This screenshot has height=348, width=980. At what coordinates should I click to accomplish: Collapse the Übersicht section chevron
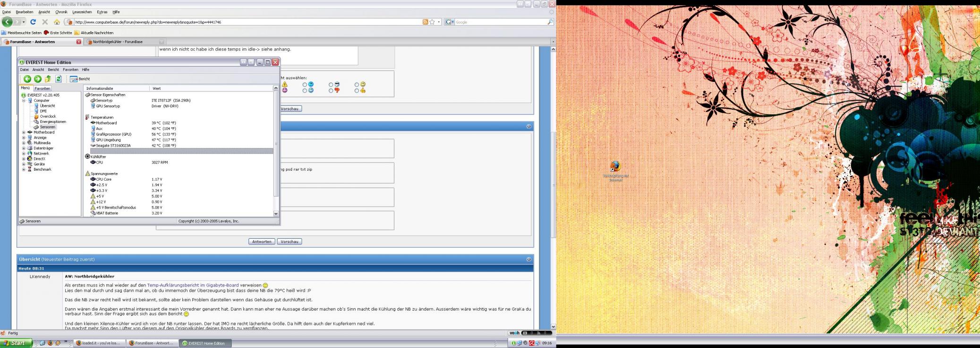tap(528, 259)
